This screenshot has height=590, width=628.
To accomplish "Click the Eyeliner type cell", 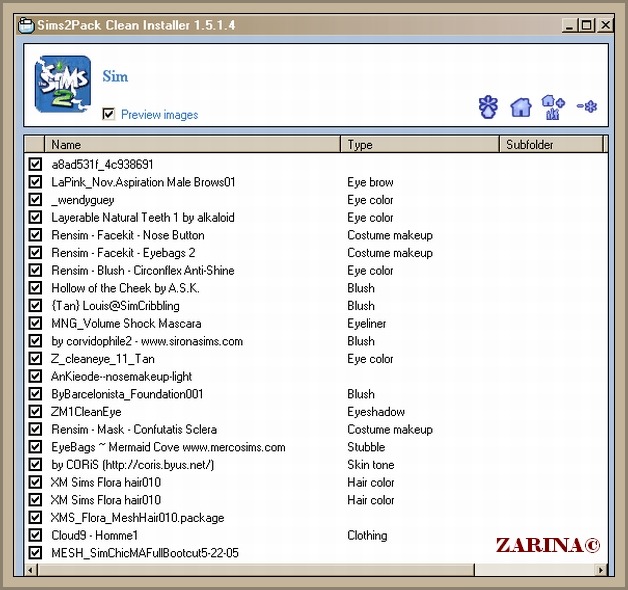I will pos(366,323).
